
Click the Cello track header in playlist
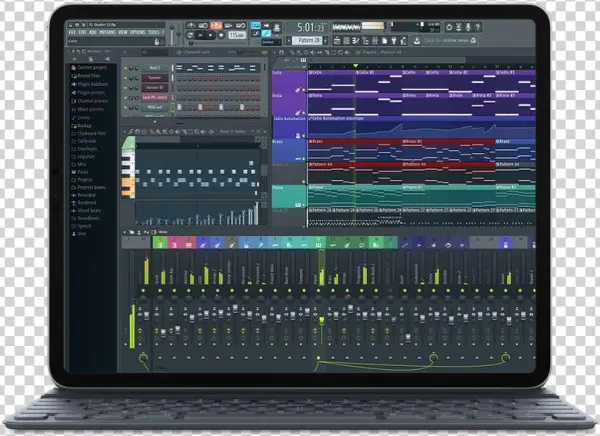pyautogui.click(x=289, y=81)
